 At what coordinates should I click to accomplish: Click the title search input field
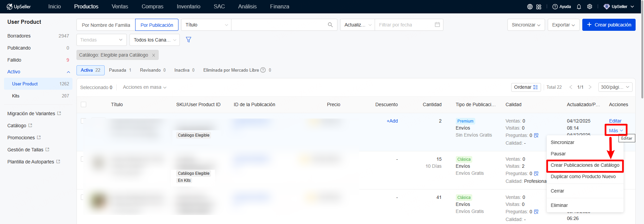(278, 25)
